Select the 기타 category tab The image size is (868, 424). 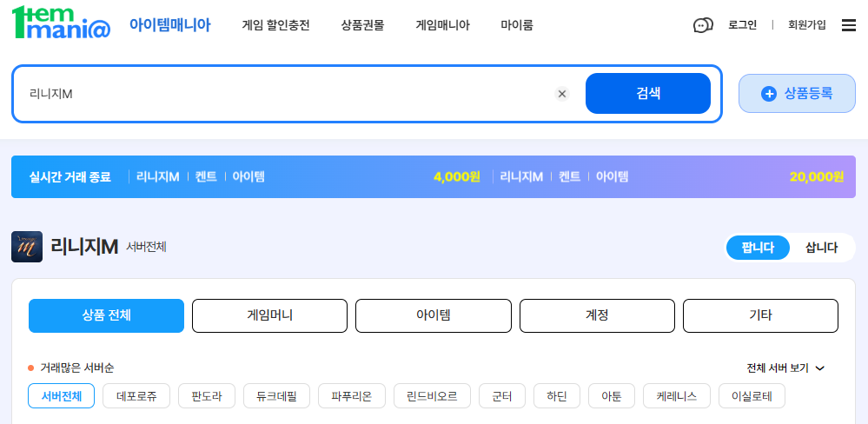click(x=760, y=315)
